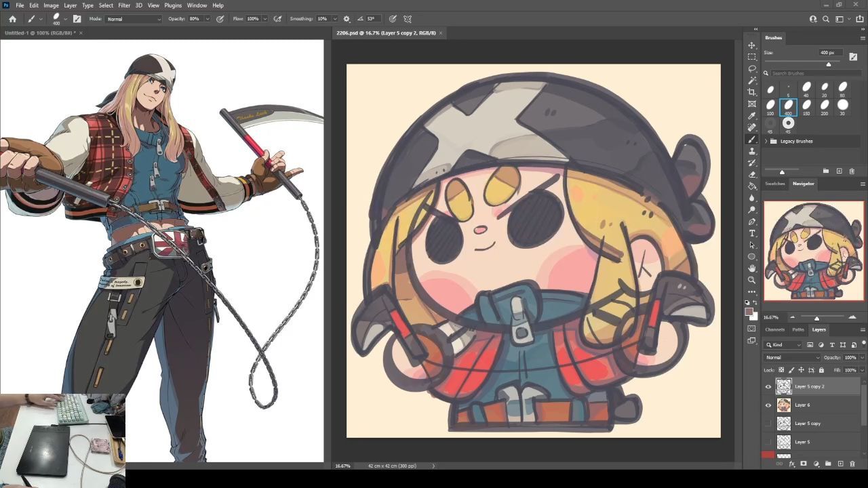This screenshot has height=488, width=868.
Task: Create new brush in Brushes panel
Action: (839, 171)
